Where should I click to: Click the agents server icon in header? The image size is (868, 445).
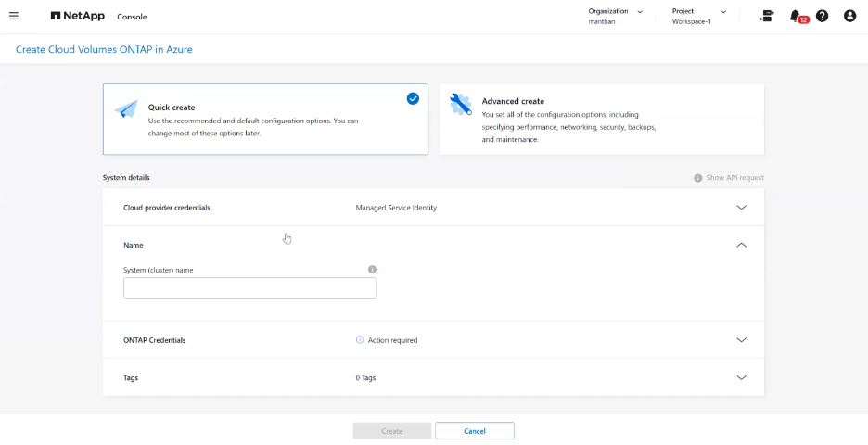point(767,16)
